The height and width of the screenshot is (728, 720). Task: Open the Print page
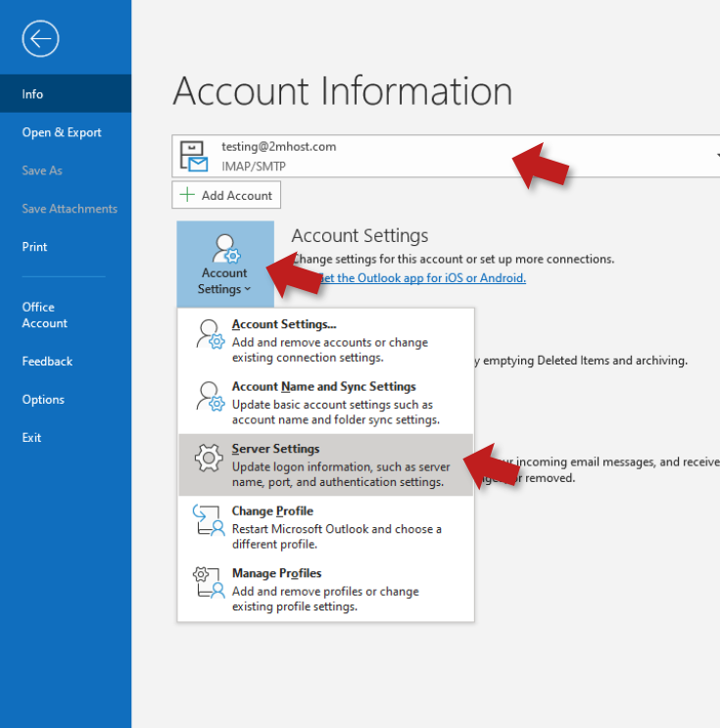point(35,247)
